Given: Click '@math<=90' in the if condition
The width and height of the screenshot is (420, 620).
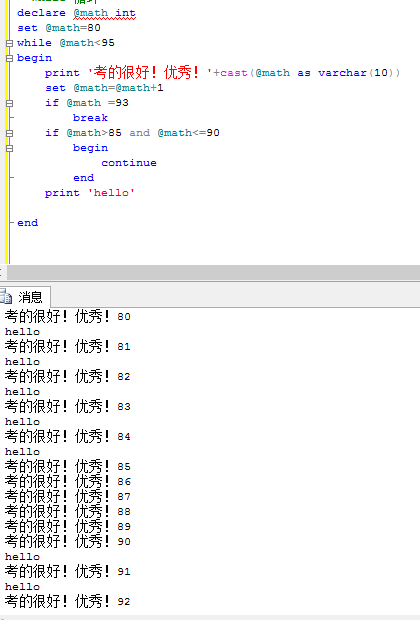Looking at the screenshot, I should pyautogui.click(x=189, y=133).
